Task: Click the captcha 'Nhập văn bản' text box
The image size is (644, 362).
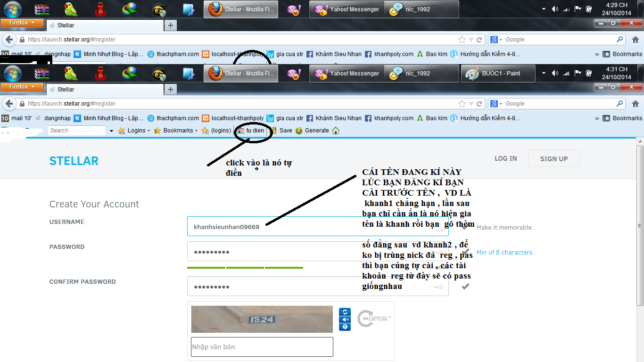Action: [x=262, y=347]
